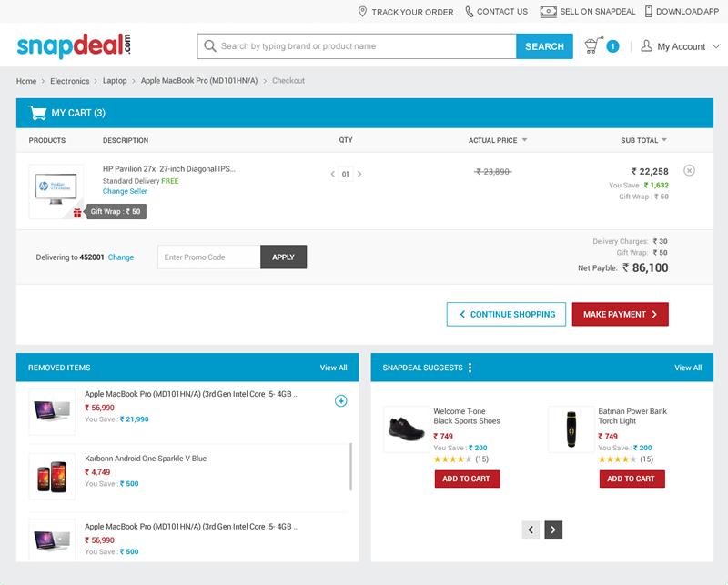Viewport: 728px width, 585px height.
Task: Add sports shoes to cart
Action: coord(468,479)
